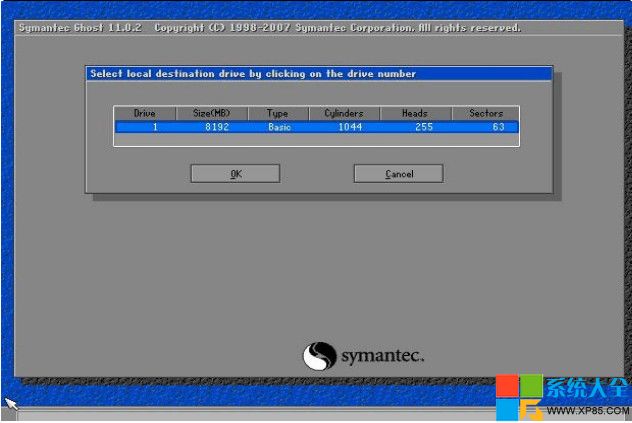Click the Type column header
The image size is (632, 423).
tap(278, 113)
